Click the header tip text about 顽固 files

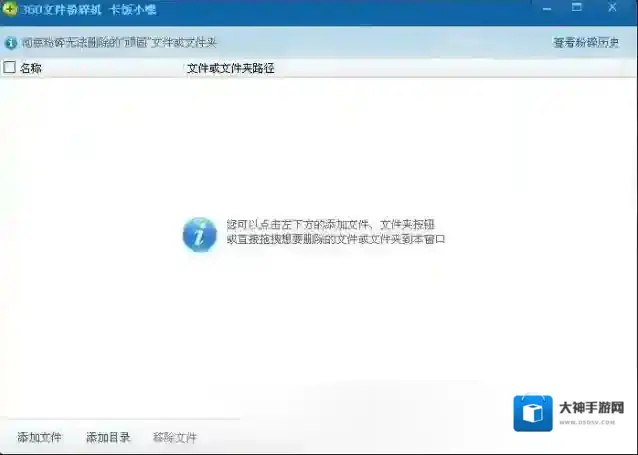click(x=119, y=42)
